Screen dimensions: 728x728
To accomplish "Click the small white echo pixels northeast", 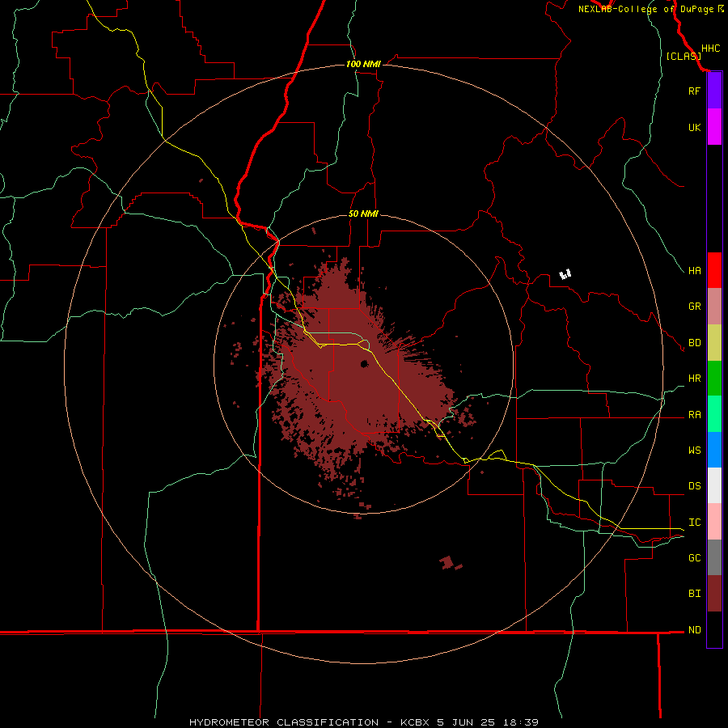I will pos(565,275).
